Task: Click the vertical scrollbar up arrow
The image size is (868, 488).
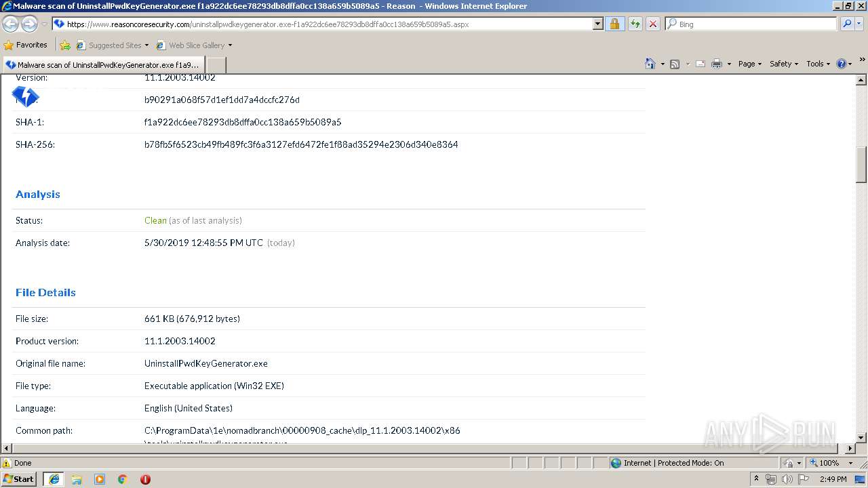Action: click(x=861, y=80)
